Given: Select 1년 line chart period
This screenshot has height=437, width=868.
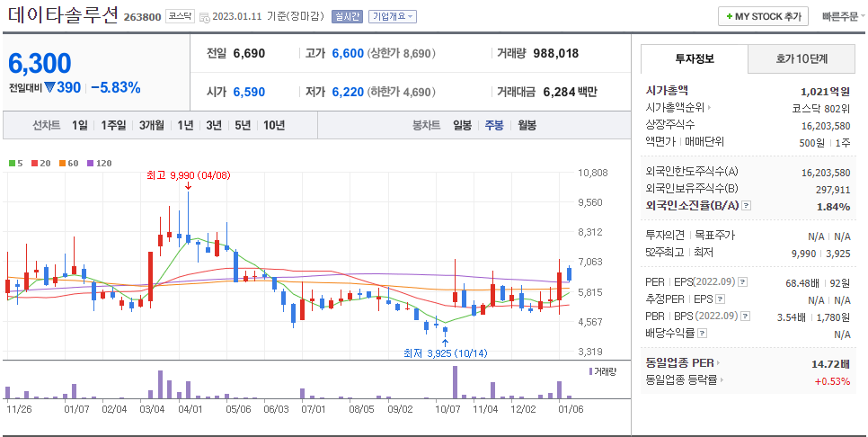Looking at the screenshot, I should coord(185,126).
